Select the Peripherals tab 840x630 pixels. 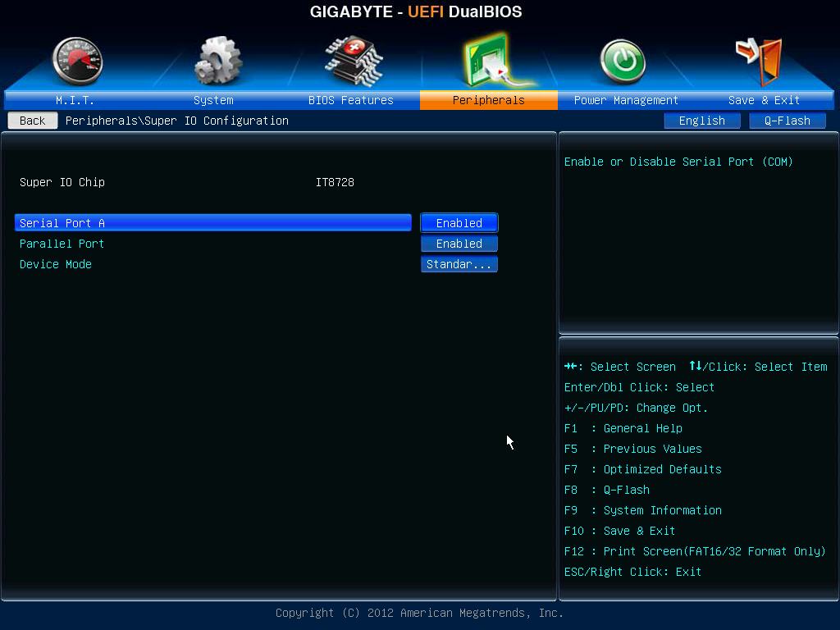(489, 100)
